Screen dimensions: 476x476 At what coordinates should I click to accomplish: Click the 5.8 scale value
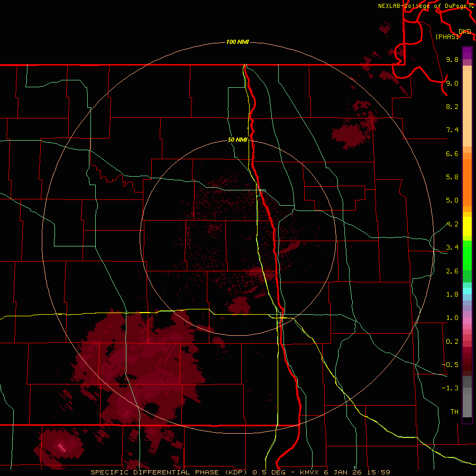pos(452,177)
